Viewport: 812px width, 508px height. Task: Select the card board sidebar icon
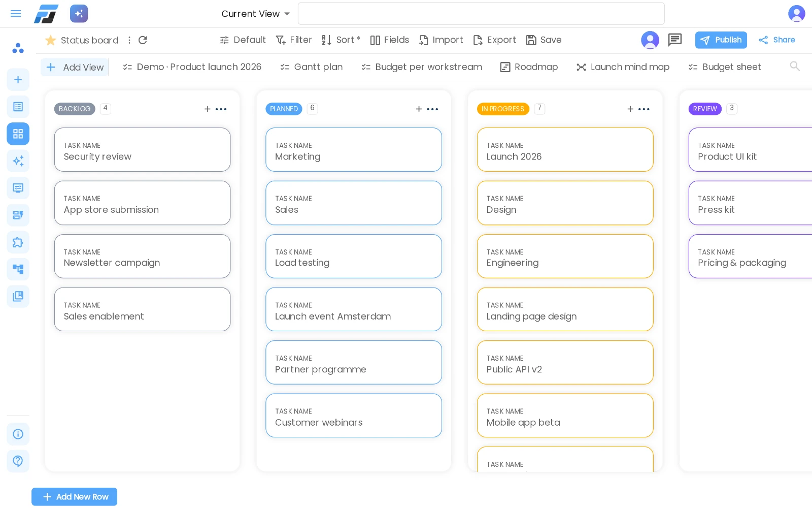point(18,134)
